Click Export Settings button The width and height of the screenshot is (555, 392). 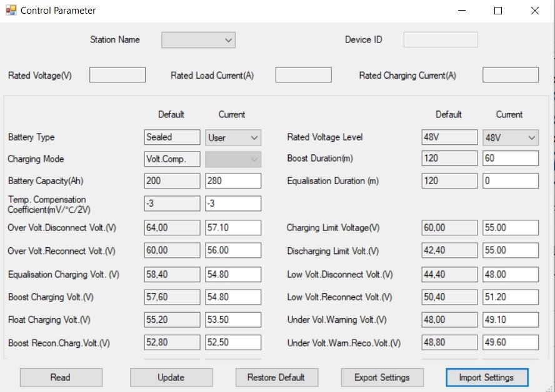(x=382, y=377)
